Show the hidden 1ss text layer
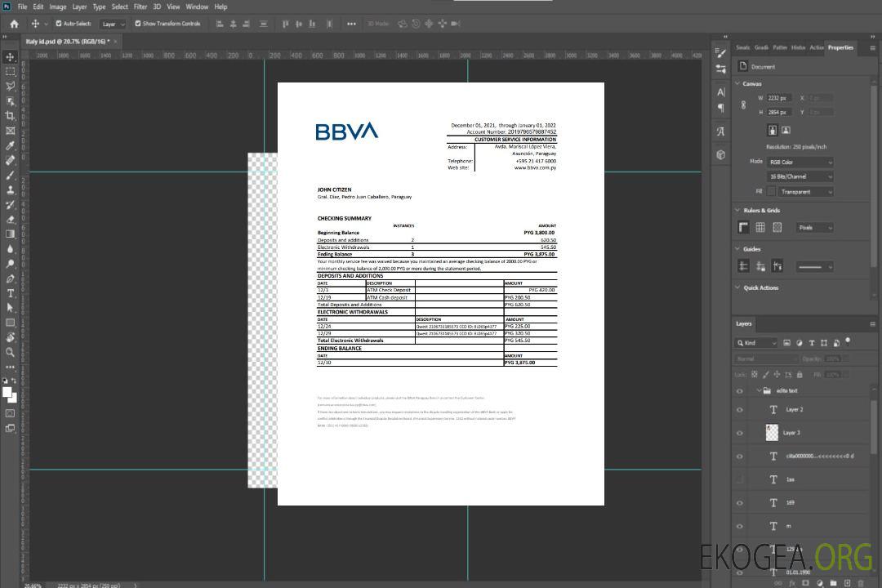The image size is (882, 588). [740, 479]
